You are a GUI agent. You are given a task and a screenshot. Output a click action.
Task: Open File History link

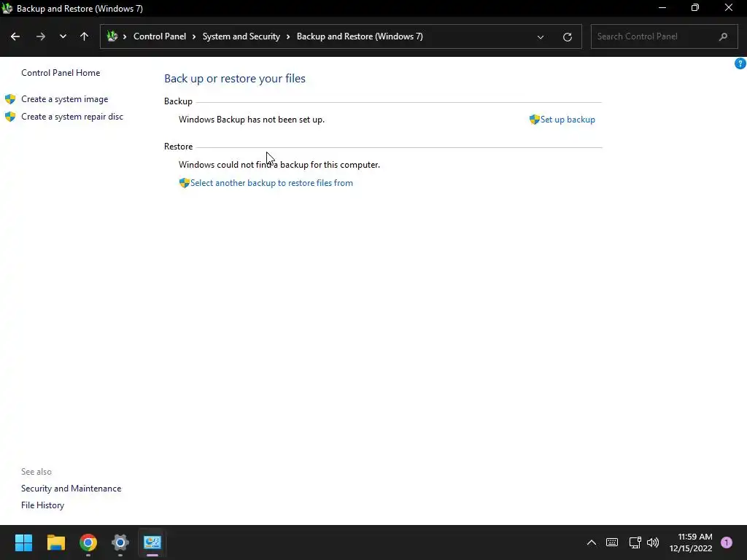coord(42,505)
